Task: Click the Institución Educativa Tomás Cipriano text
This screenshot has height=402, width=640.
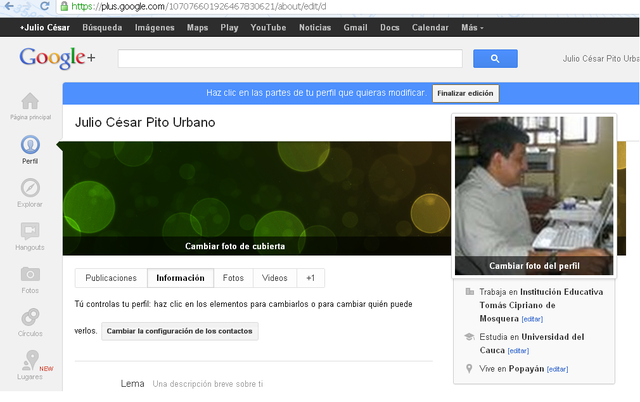Action: click(541, 305)
